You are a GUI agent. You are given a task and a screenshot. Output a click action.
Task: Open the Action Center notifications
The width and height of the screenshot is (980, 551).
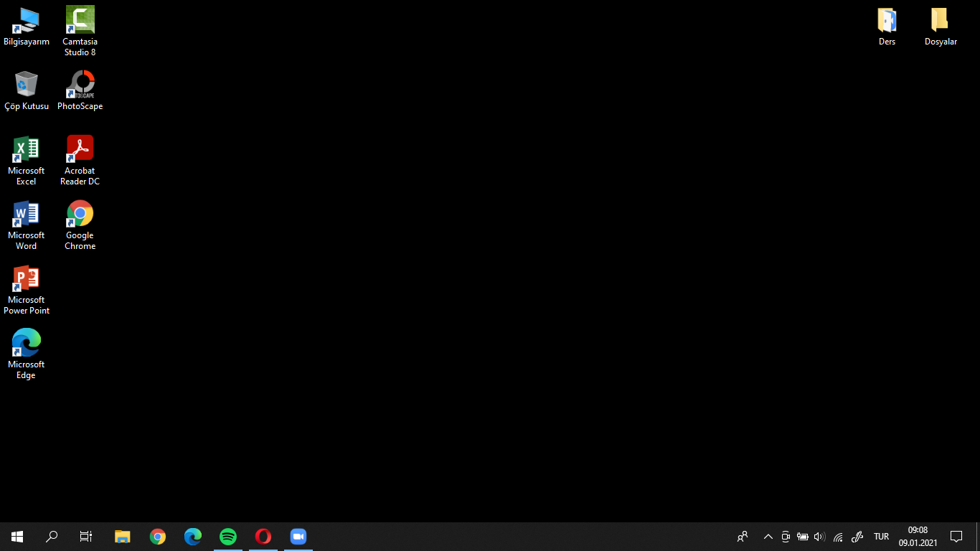[x=957, y=536]
